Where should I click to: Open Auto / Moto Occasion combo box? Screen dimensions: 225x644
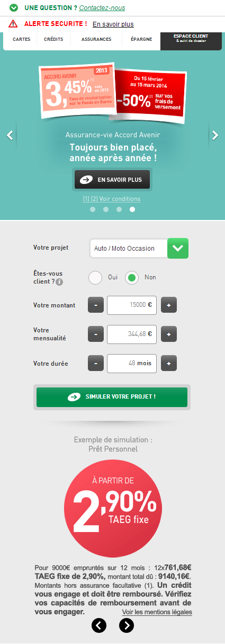(x=139, y=248)
